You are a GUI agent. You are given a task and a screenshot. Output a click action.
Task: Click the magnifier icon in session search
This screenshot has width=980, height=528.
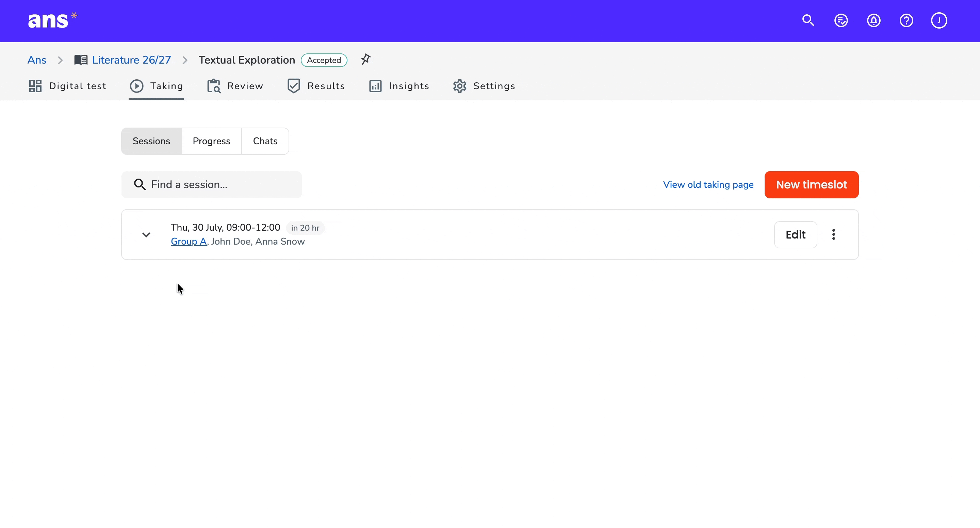click(x=140, y=184)
